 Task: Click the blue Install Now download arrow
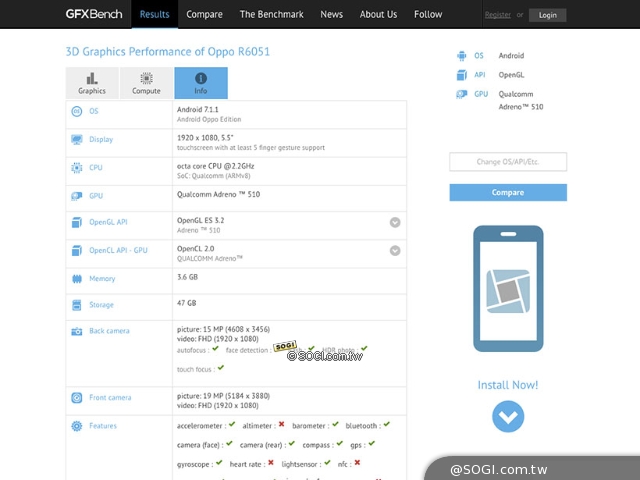pyautogui.click(x=508, y=415)
